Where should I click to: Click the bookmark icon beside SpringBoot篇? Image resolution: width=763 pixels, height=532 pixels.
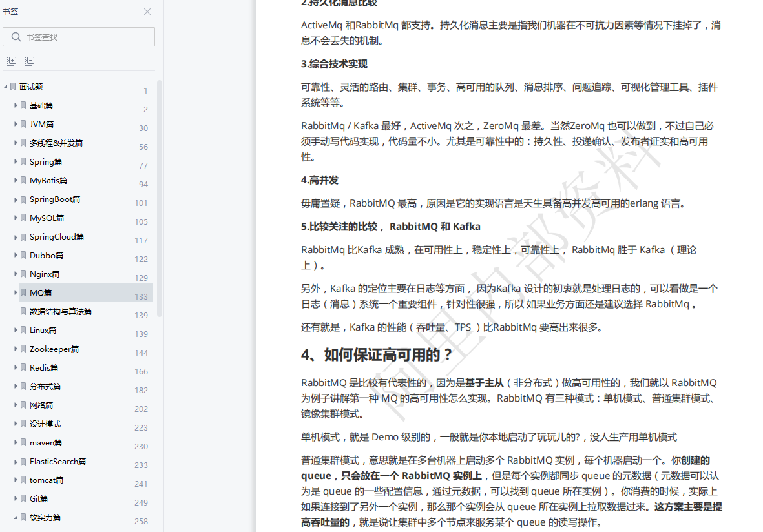[x=24, y=199]
